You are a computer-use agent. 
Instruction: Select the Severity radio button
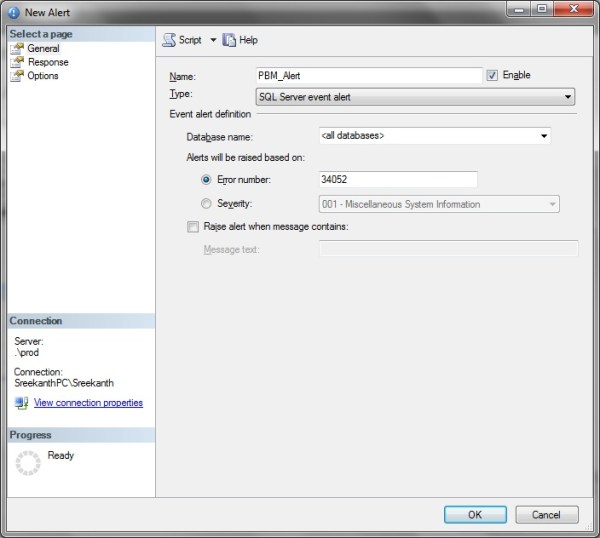(x=206, y=204)
